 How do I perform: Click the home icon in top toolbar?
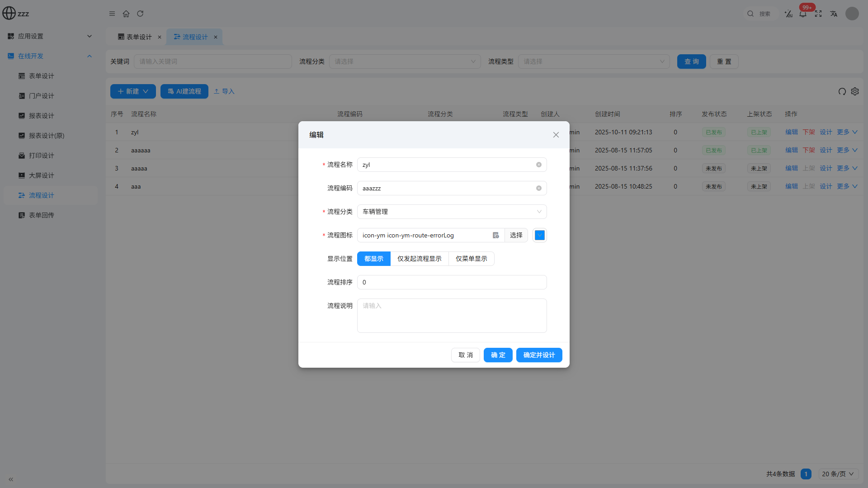tap(126, 14)
